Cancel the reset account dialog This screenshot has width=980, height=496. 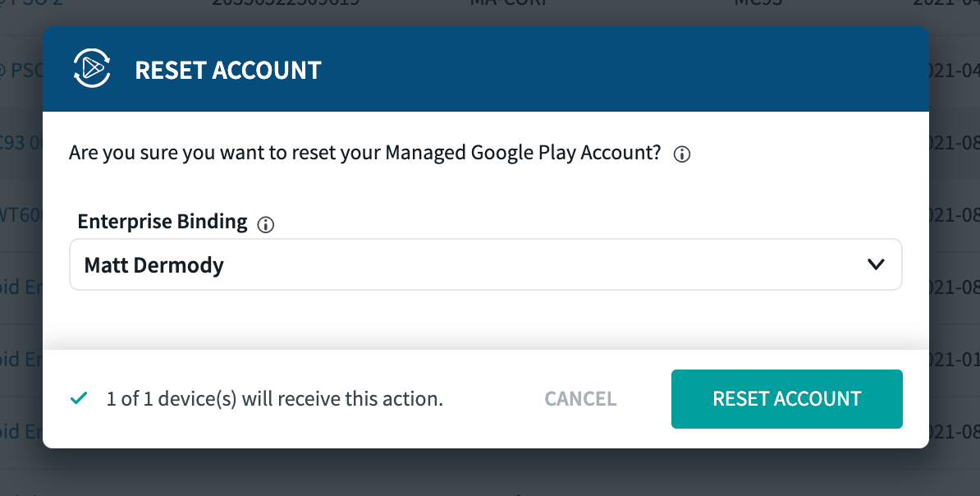pyautogui.click(x=580, y=399)
